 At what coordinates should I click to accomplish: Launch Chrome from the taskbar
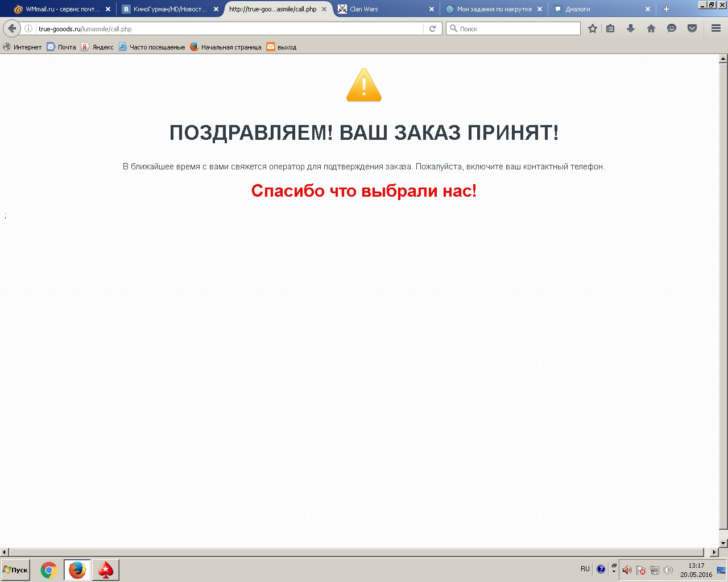(49, 569)
